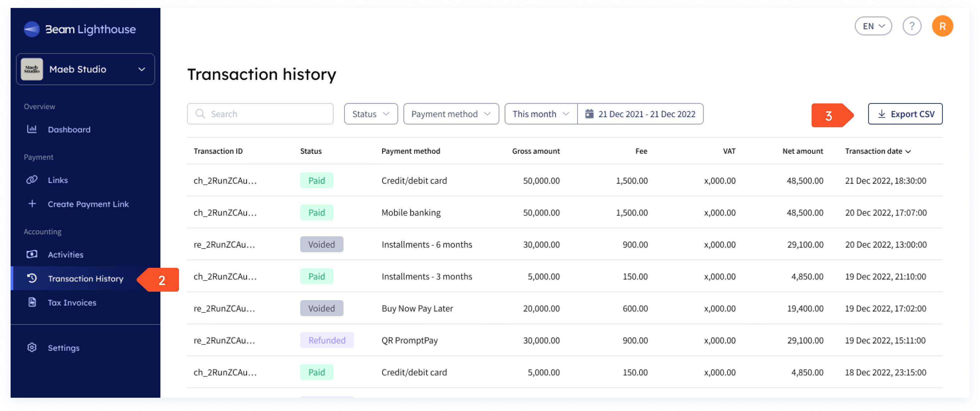Image resolution: width=980 pixels, height=411 pixels.
Task: Click the Beam Lighthouse logo icon
Action: tap(31, 29)
